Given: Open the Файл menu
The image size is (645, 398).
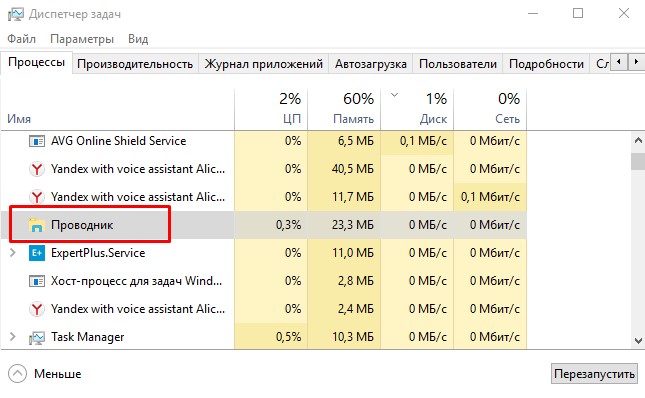Looking at the screenshot, I should point(21,39).
